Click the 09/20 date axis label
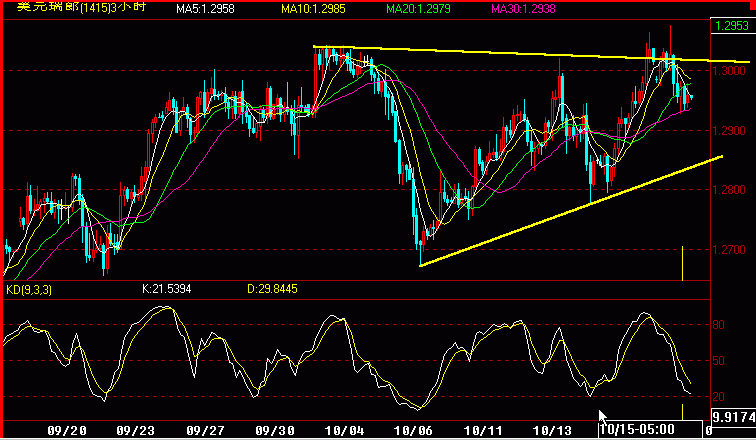This screenshot has height=440, width=756. click(66, 430)
